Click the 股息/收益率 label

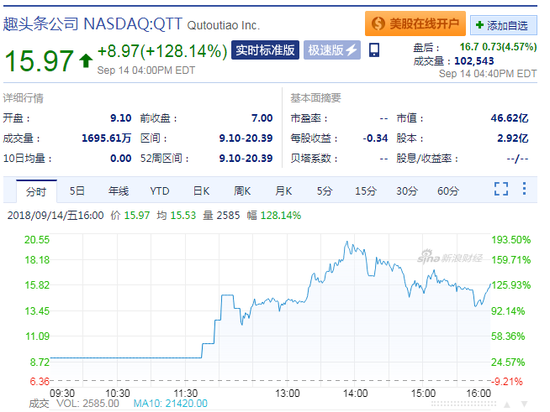(x=427, y=158)
